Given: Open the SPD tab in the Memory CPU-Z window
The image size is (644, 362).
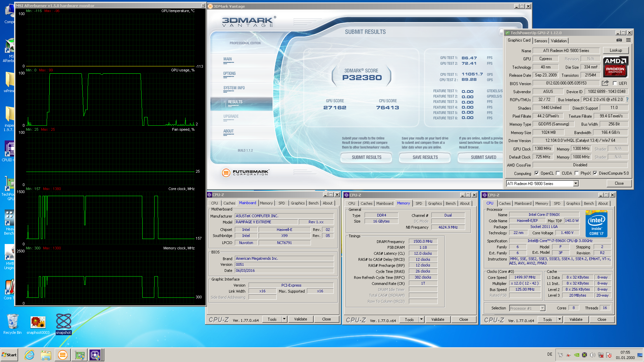Looking at the screenshot, I should [419, 203].
